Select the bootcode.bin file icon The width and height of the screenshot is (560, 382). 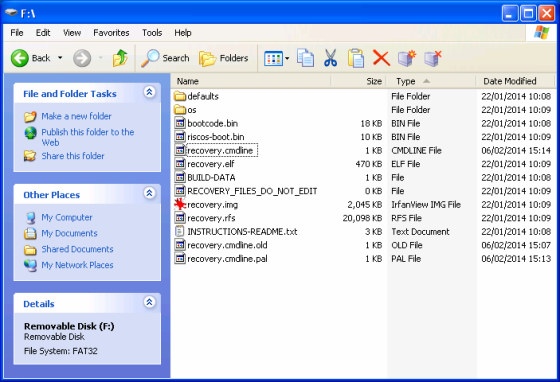click(180, 123)
